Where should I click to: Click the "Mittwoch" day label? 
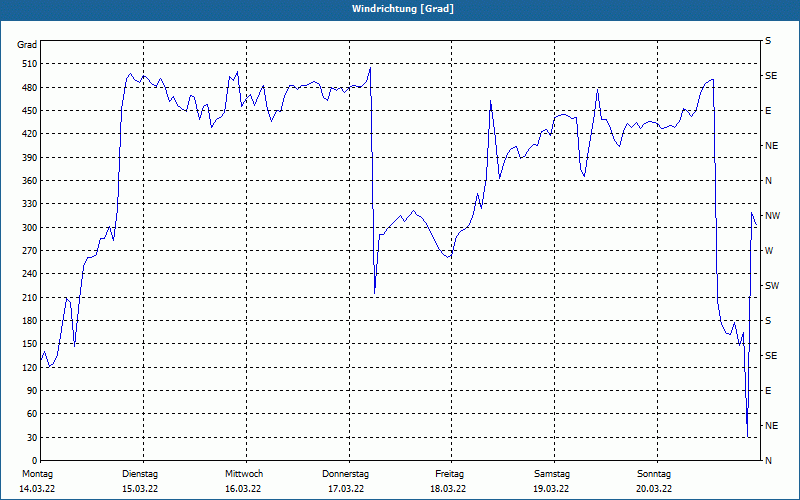244,474
